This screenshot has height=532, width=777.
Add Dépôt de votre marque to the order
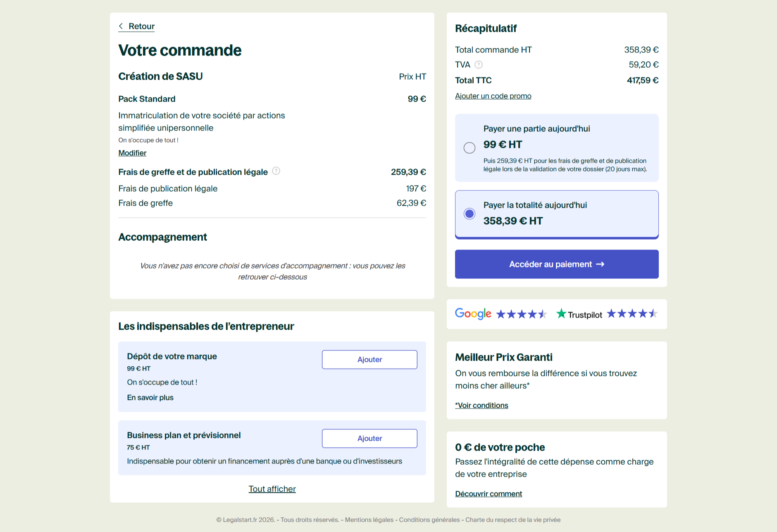[369, 359]
